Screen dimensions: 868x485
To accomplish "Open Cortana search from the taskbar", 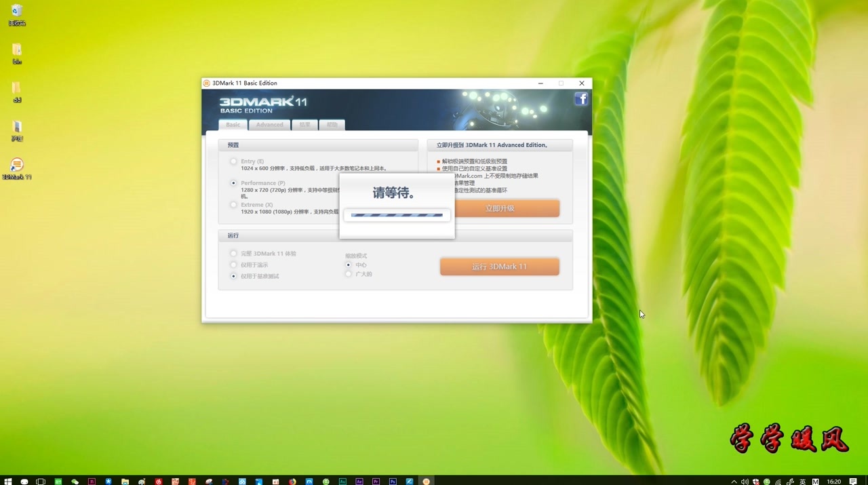I will tap(24, 482).
